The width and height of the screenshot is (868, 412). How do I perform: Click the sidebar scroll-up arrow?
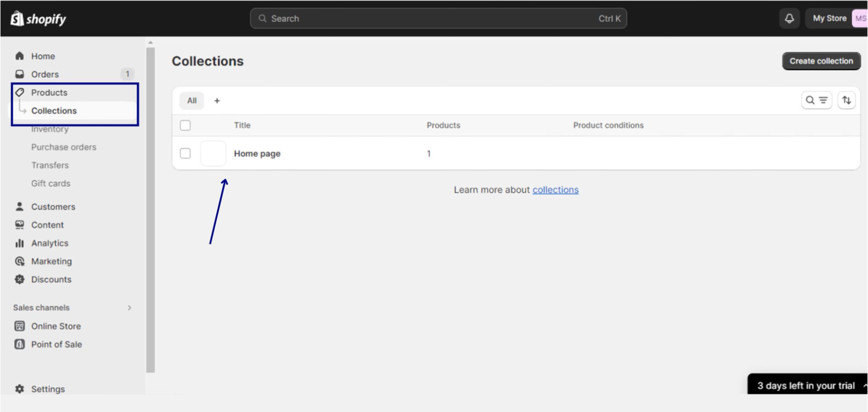click(x=150, y=42)
